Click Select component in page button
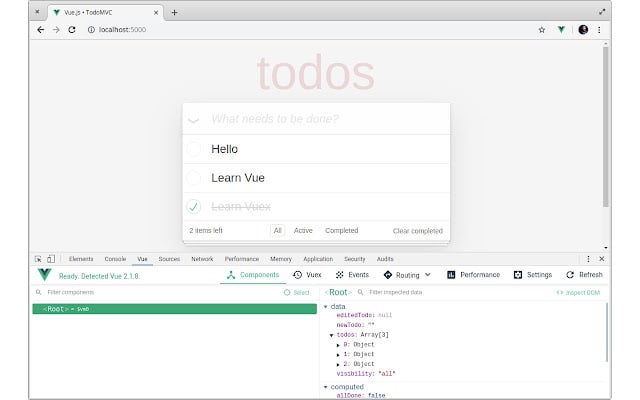The width and height of the screenshot is (640, 400). [x=297, y=292]
